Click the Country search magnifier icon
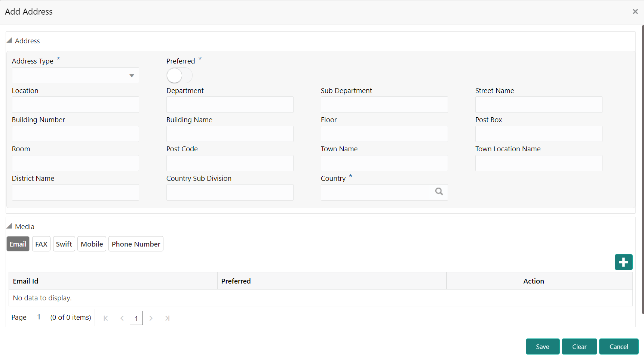This screenshot has height=362, width=644. pyautogui.click(x=439, y=192)
